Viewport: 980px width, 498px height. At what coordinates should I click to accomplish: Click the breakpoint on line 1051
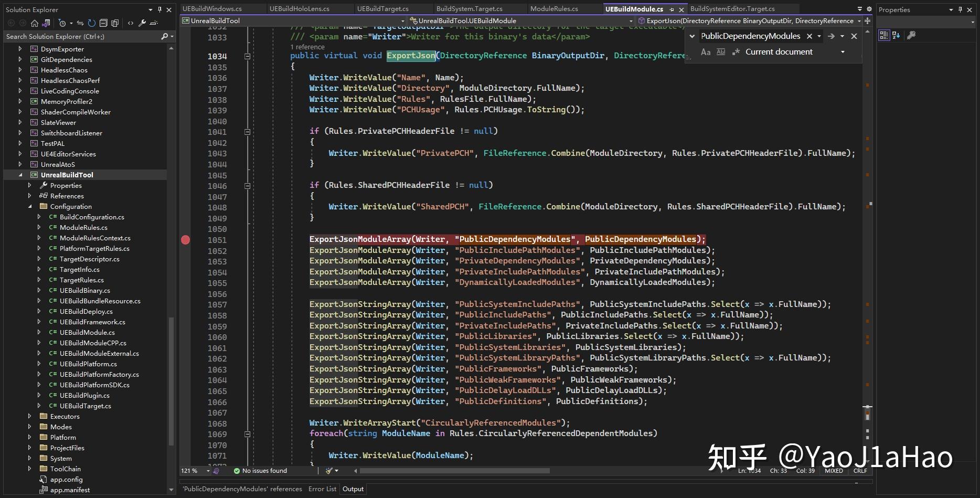(186, 240)
